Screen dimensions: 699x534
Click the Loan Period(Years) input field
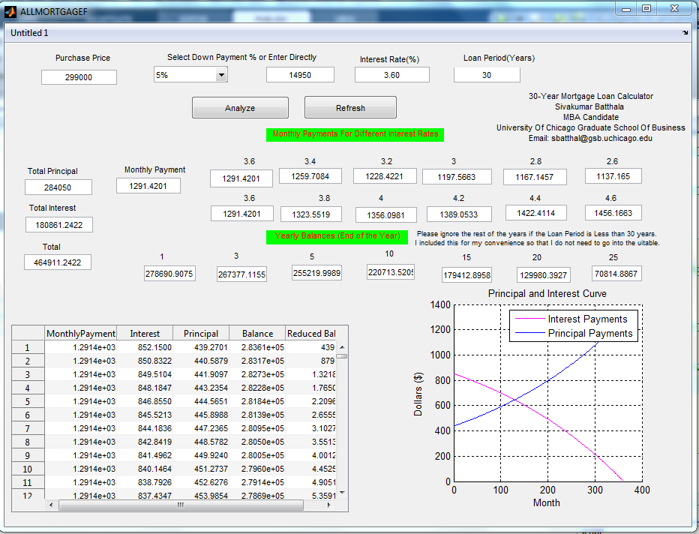pos(486,75)
